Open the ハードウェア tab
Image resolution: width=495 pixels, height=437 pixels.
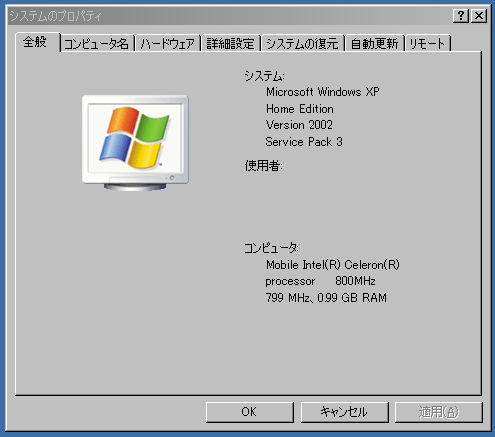[168, 44]
